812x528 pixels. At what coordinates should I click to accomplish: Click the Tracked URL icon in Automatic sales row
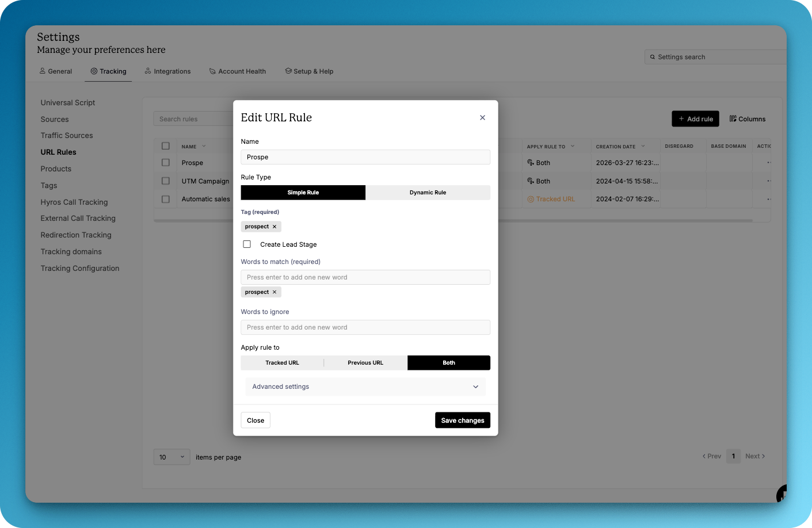[x=531, y=199]
